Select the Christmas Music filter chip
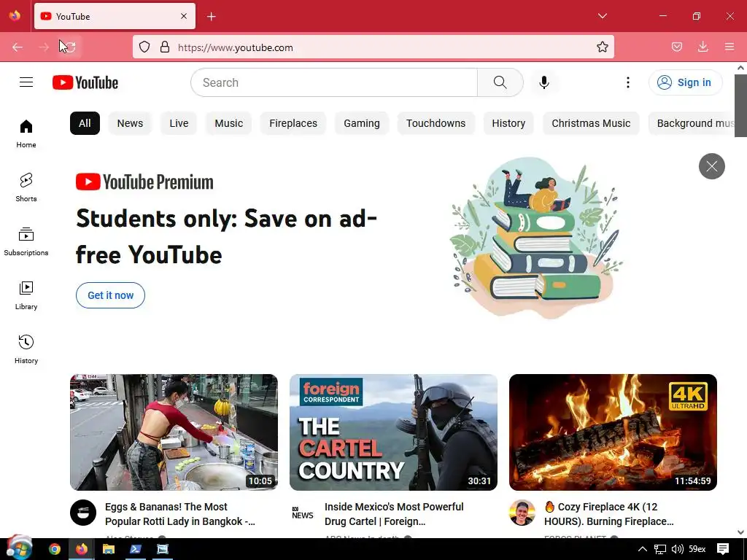The width and height of the screenshot is (747, 560). tap(591, 123)
